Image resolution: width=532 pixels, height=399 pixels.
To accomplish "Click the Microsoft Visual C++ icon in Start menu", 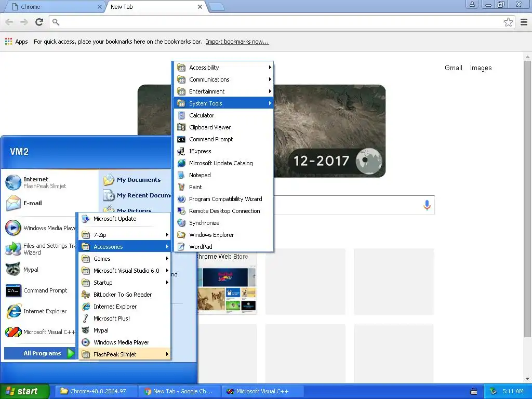I will pos(13,332).
